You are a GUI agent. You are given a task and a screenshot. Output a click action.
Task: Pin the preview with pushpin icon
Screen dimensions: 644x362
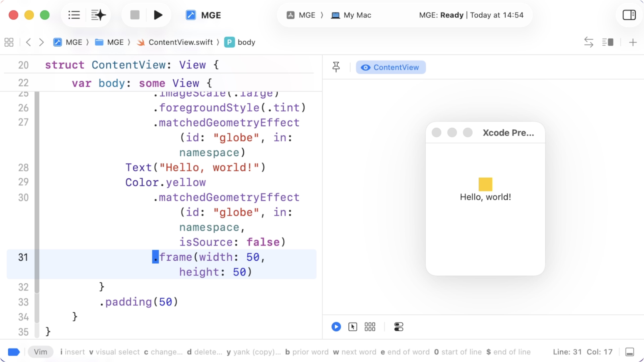tap(336, 67)
